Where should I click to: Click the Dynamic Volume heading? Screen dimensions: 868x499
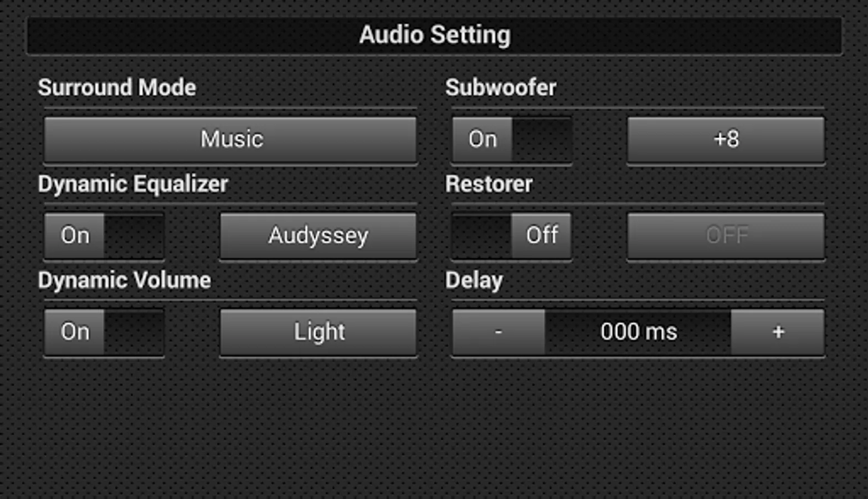(124, 281)
